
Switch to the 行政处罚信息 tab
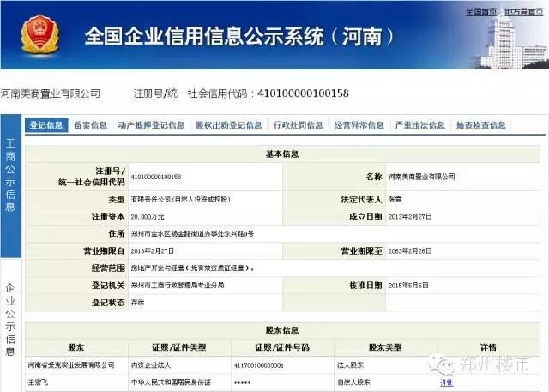298,125
